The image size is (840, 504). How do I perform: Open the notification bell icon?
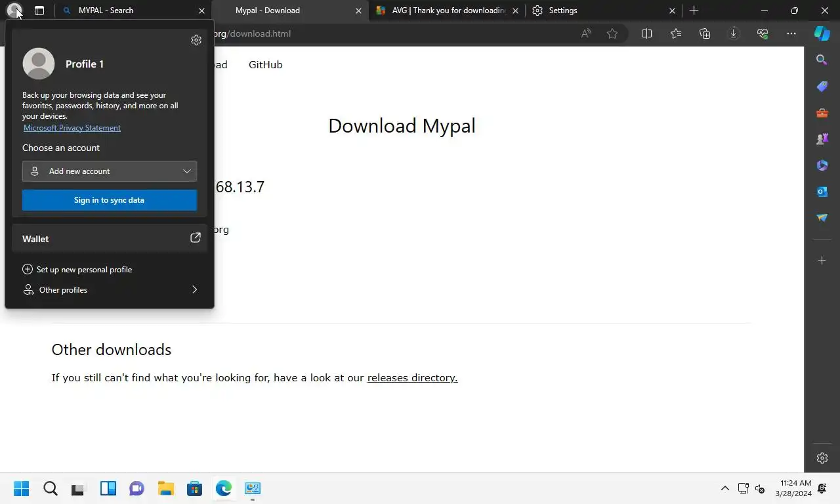coord(822,488)
